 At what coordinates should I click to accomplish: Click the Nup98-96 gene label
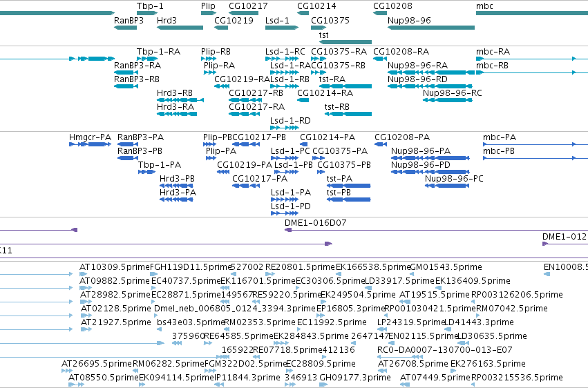coord(409,20)
